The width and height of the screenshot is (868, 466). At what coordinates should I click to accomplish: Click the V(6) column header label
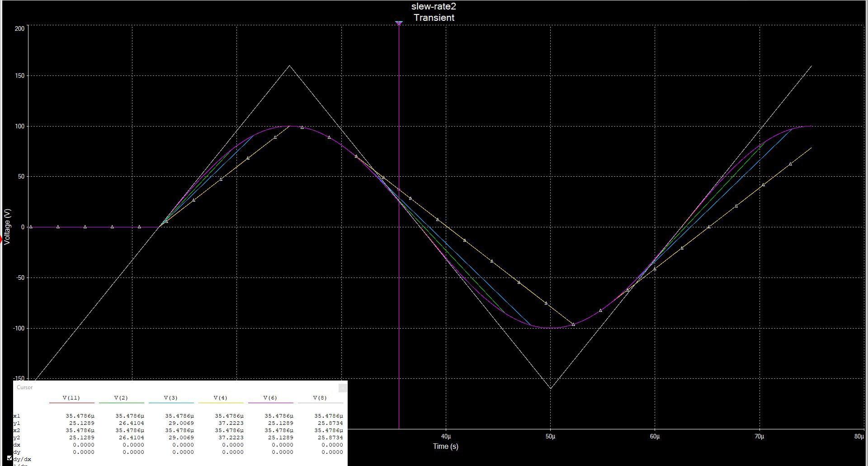tap(270, 398)
